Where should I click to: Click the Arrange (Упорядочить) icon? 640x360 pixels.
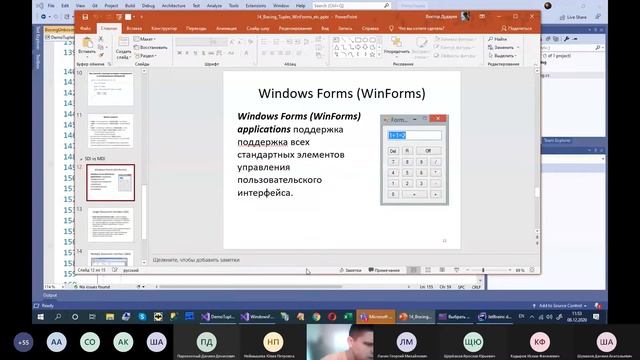(x=396, y=42)
